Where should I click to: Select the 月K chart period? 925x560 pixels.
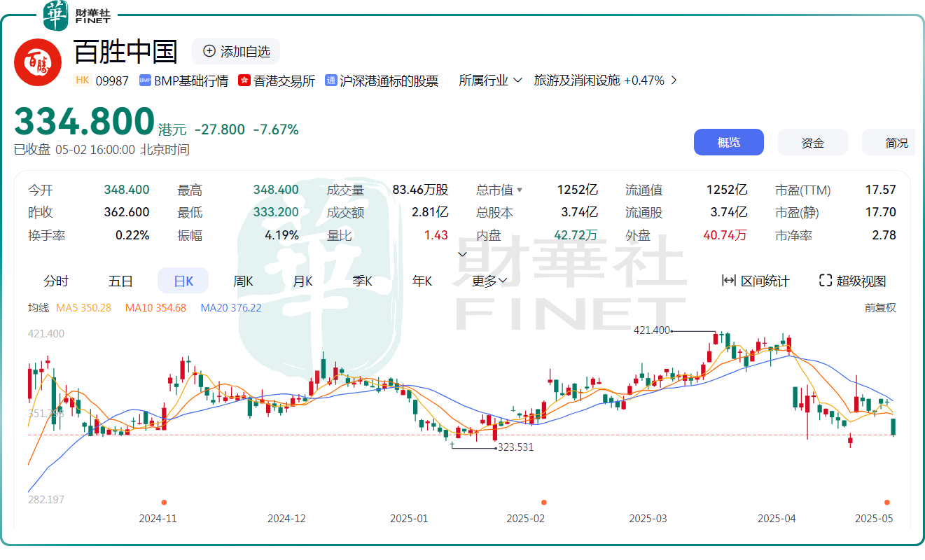pyautogui.click(x=302, y=281)
